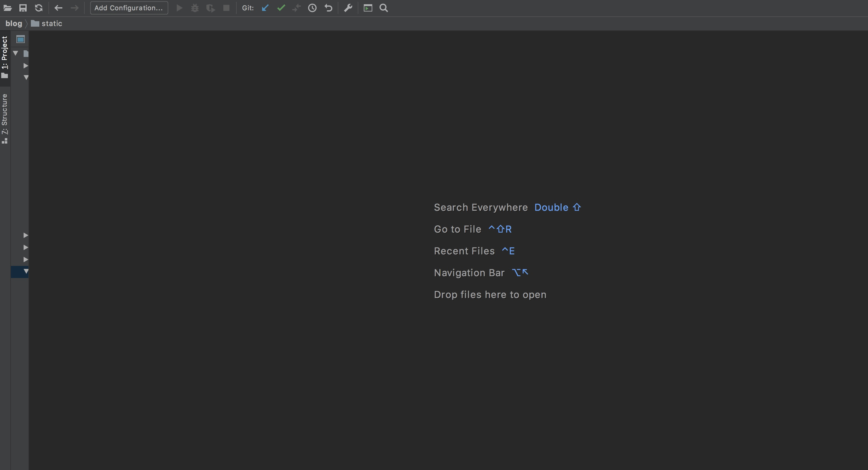Click the Stop square icon
The image size is (868, 470).
click(226, 8)
